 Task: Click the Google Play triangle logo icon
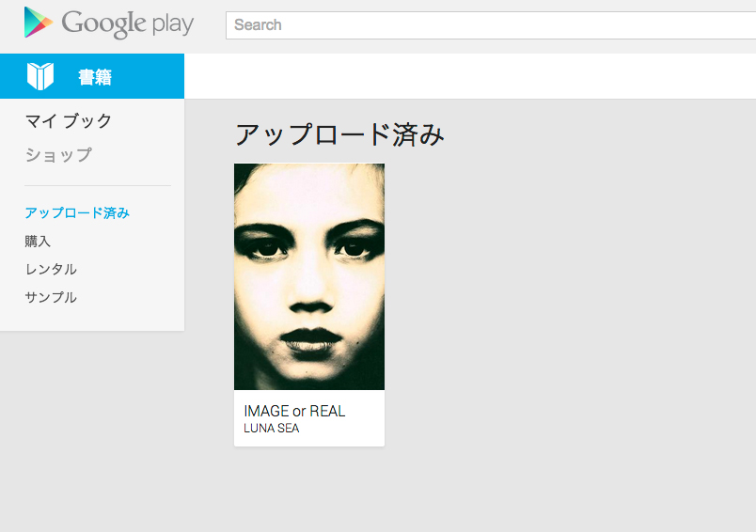pyautogui.click(x=39, y=23)
